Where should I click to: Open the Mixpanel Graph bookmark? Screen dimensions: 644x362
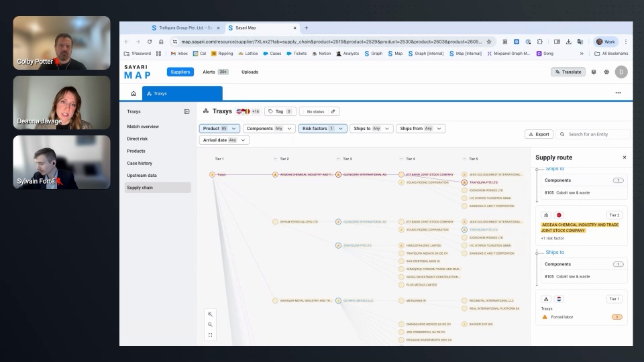(x=508, y=54)
